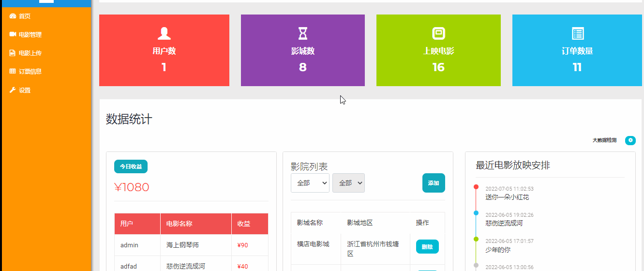Click the 横店电影城 cinema name
The image size is (644, 271).
click(x=313, y=244)
